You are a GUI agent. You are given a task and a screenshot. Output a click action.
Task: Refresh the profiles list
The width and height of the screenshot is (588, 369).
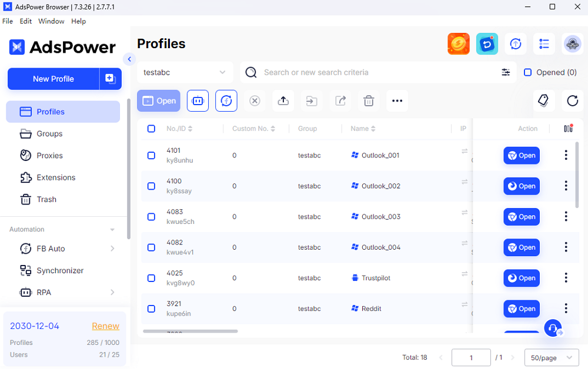coord(572,100)
